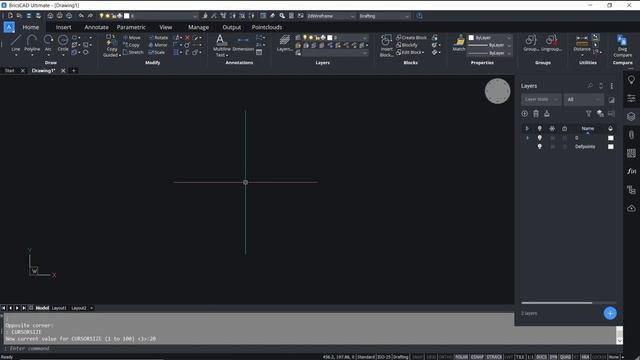Viewport: 640px width, 360px height.
Task: Select the Polyline tool
Action: point(32,43)
